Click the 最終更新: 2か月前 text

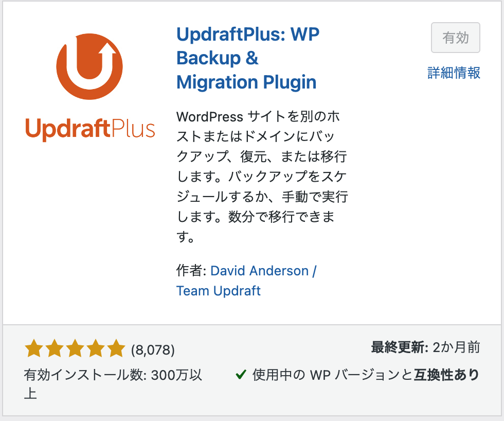[x=426, y=347]
